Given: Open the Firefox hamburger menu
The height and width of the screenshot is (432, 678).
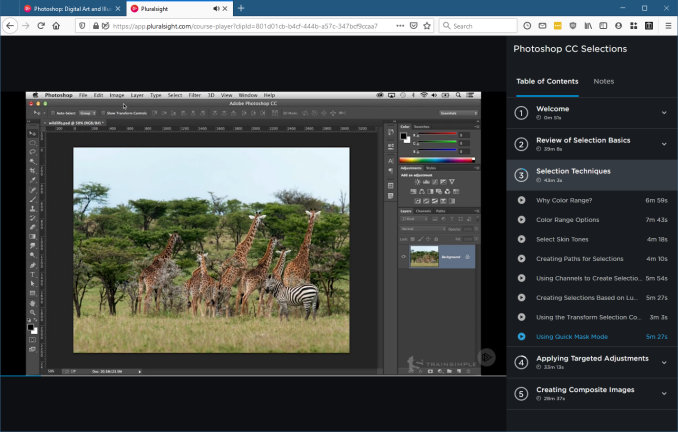Looking at the screenshot, I should pyautogui.click(x=667, y=26).
